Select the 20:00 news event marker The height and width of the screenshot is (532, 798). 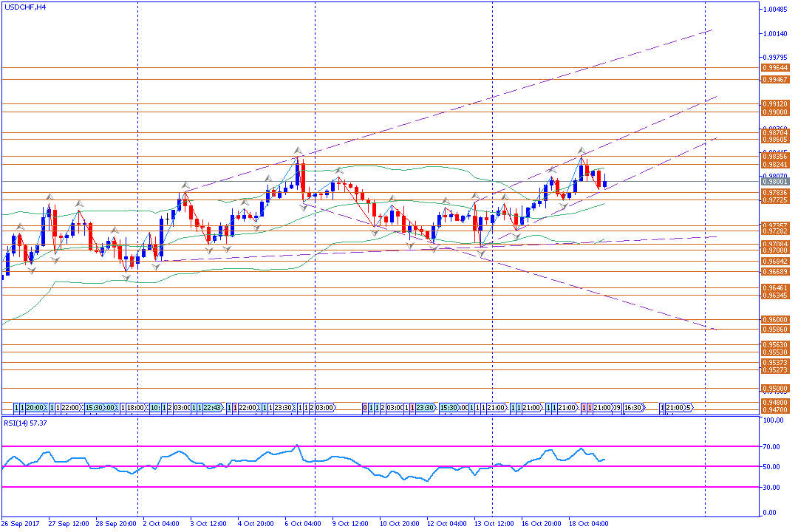point(35,408)
